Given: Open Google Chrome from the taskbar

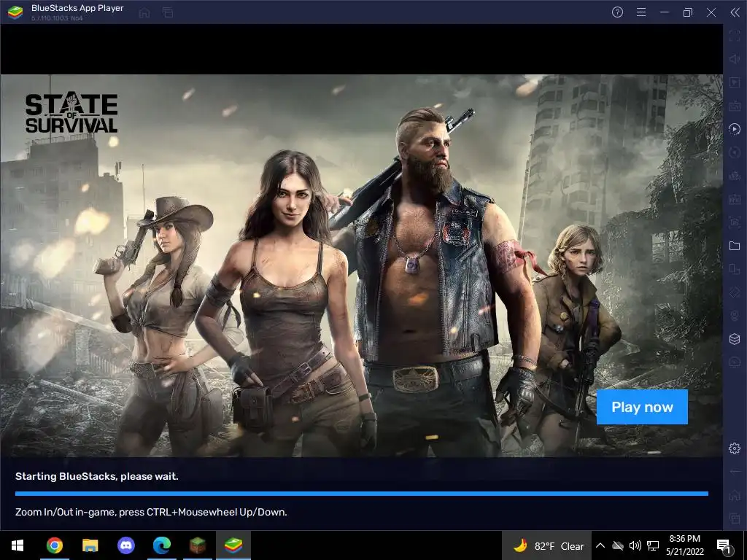Looking at the screenshot, I should coord(54,545).
